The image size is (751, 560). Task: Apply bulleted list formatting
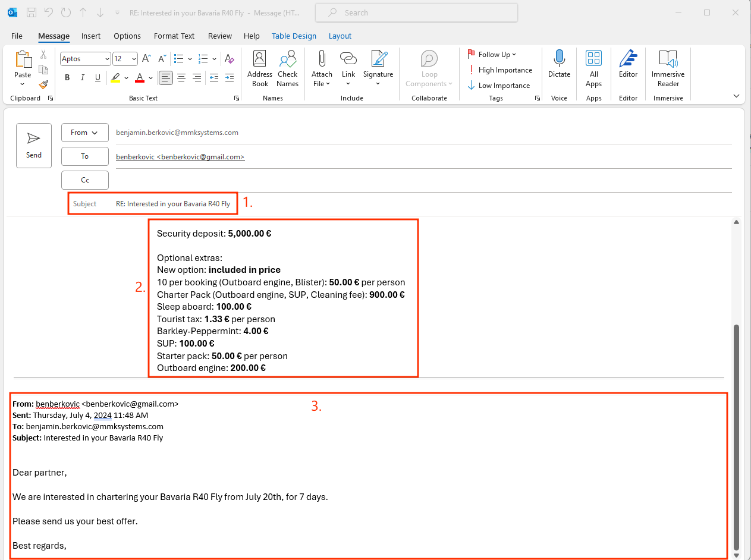point(178,59)
